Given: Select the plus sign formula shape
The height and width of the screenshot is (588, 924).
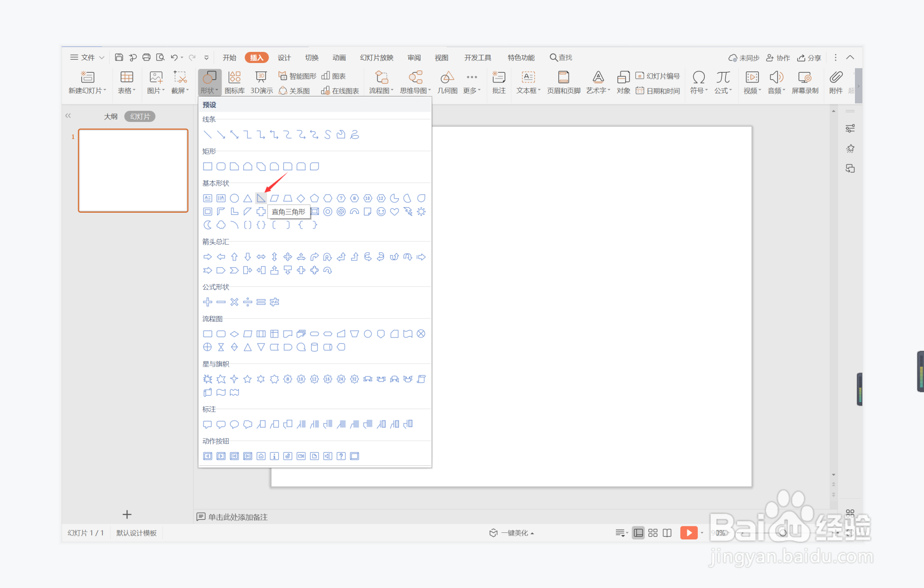Looking at the screenshot, I should [x=208, y=302].
